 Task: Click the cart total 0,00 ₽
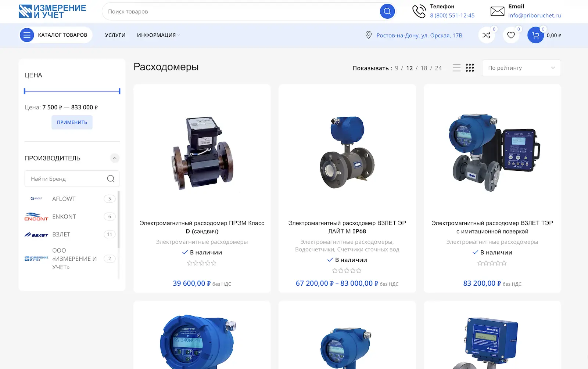(554, 36)
